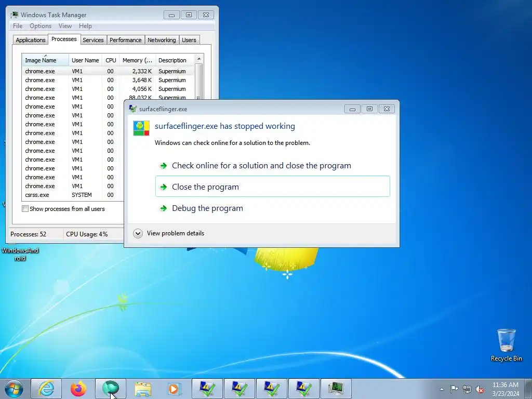Open the View menu in Task Manager
The height and width of the screenshot is (399, 532).
(x=65, y=26)
